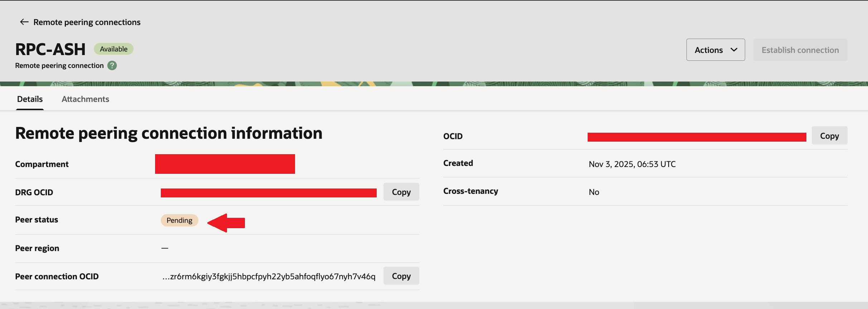Open the help question mark icon
Image resolution: width=868 pixels, height=309 pixels.
(112, 66)
